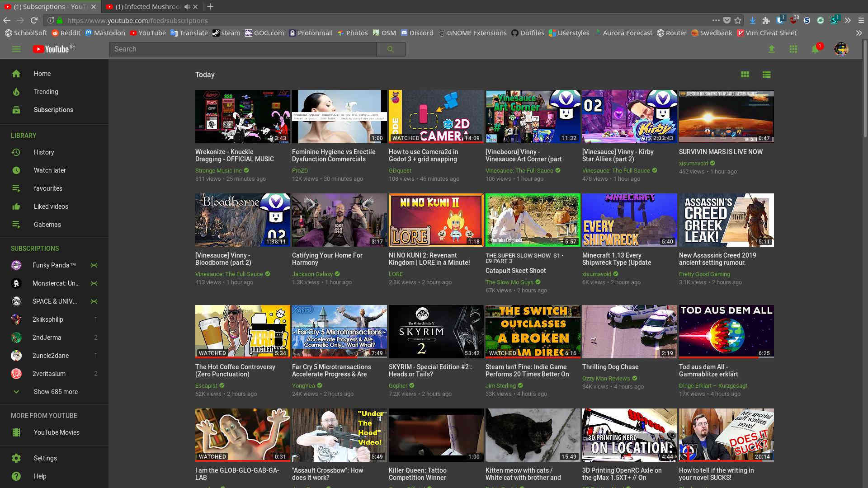The height and width of the screenshot is (488, 868).
Task: Open 2klikspilip channel in subscriptions
Action: 54,319
